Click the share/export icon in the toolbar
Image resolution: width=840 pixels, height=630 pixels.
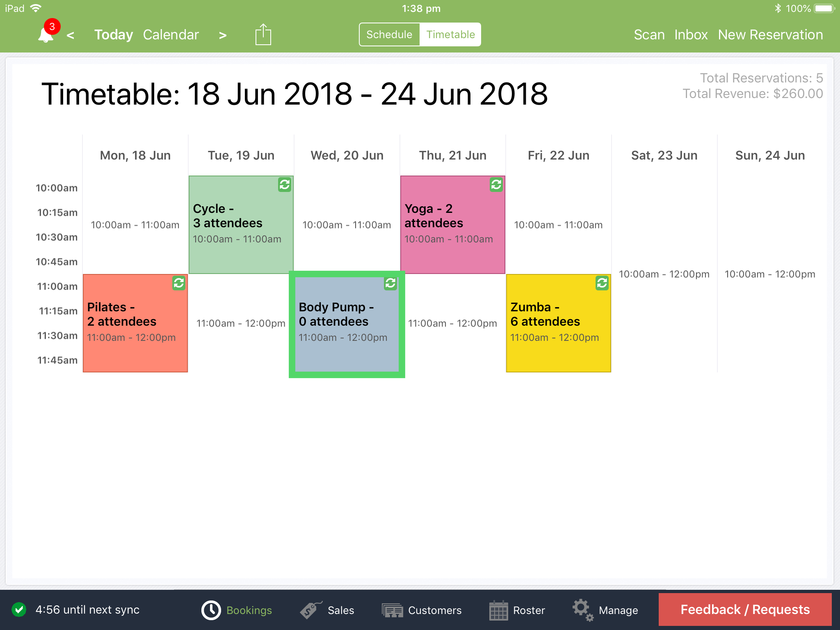tap(262, 34)
